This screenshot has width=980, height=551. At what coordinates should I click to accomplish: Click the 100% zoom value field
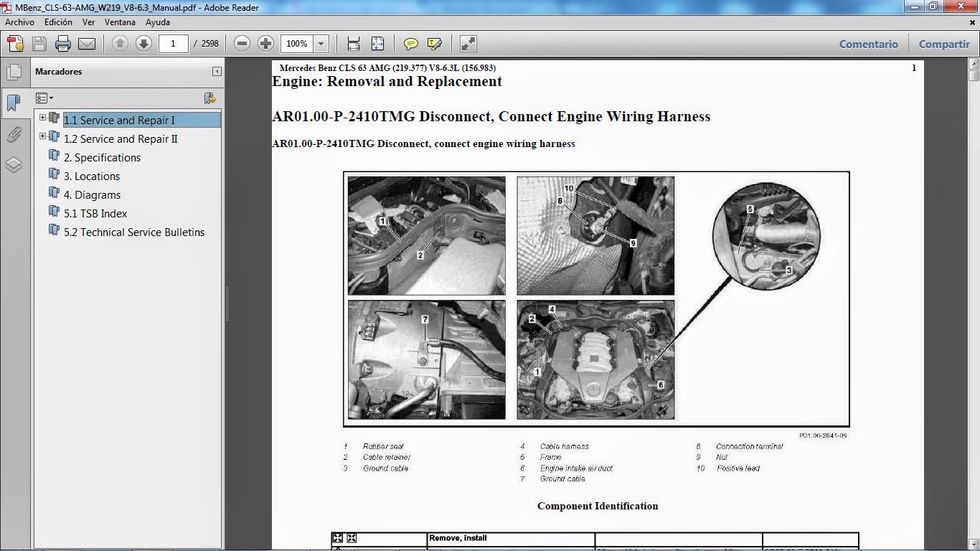pyautogui.click(x=297, y=44)
